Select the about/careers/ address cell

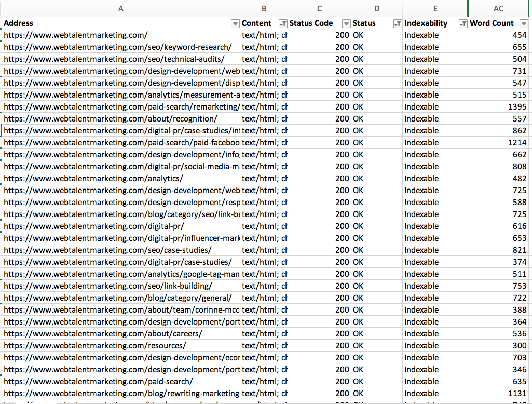pos(121,334)
